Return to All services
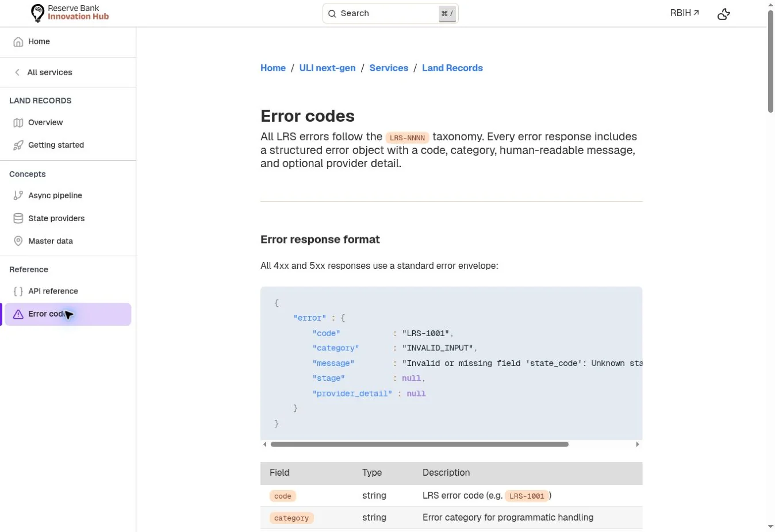The height and width of the screenshot is (532, 775). [x=68, y=72]
